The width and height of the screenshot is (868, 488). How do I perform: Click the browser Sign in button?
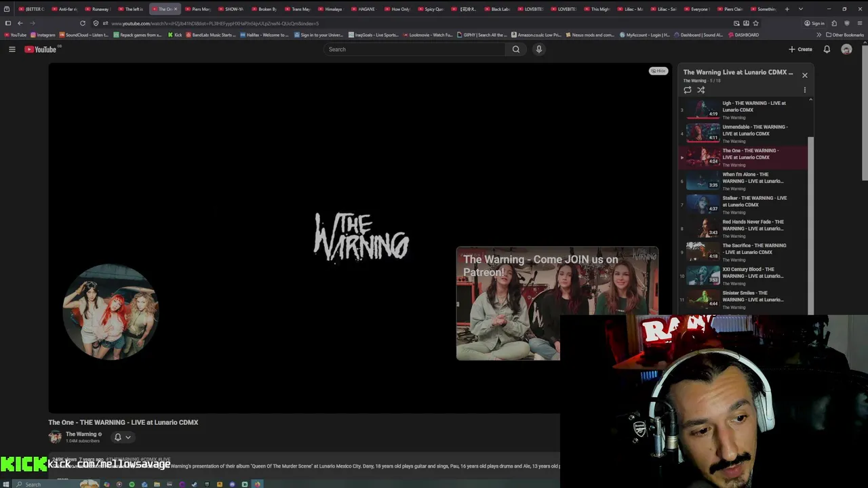[814, 23]
